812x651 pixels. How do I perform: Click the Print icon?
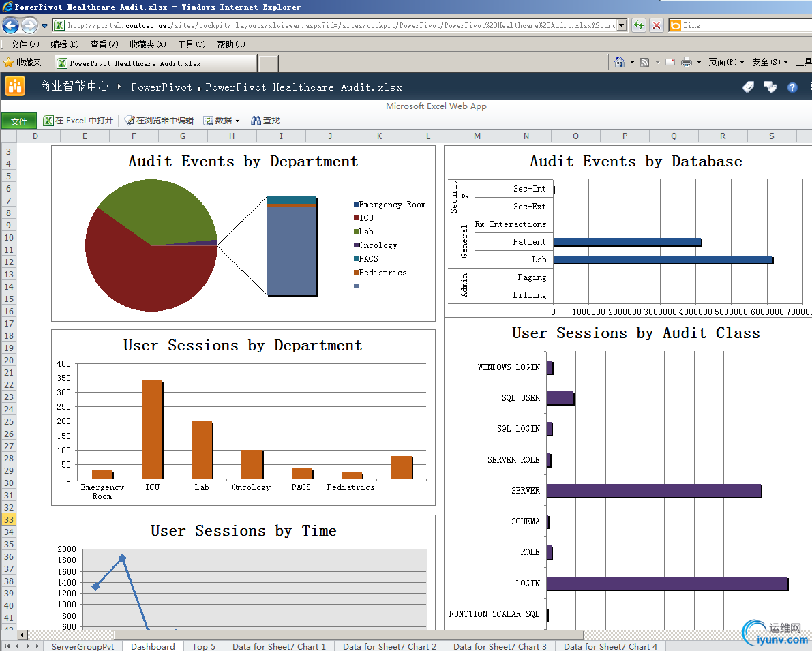[x=686, y=63]
